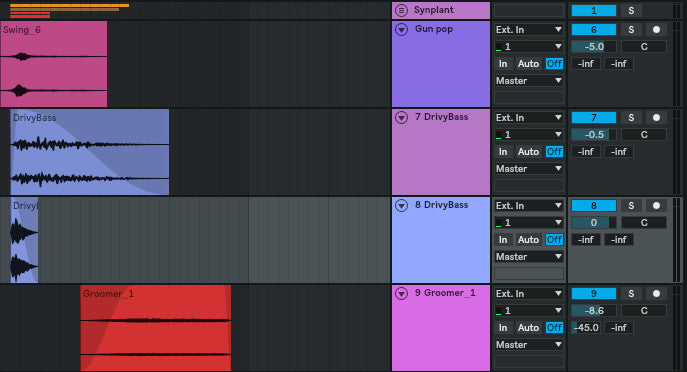Image resolution: width=687 pixels, height=372 pixels.
Task: Open Master output dropdown on 7 DrivyBass track
Action: pyautogui.click(x=529, y=169)
